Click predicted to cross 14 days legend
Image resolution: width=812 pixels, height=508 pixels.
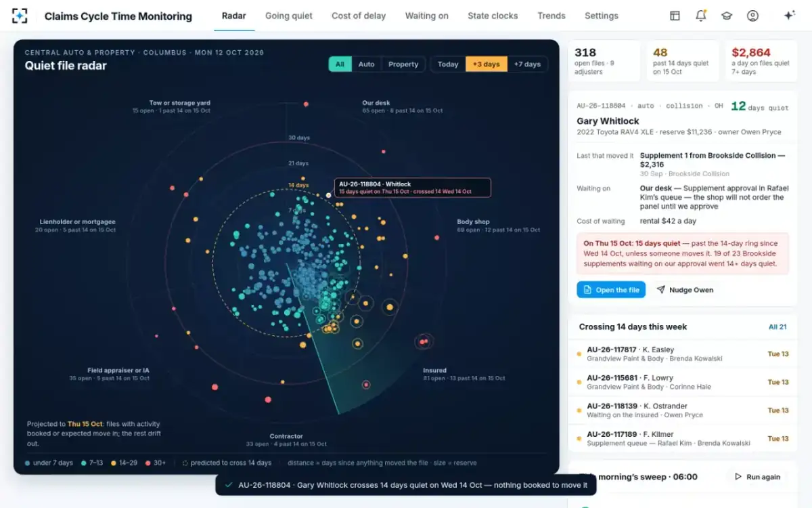(227, 463)
